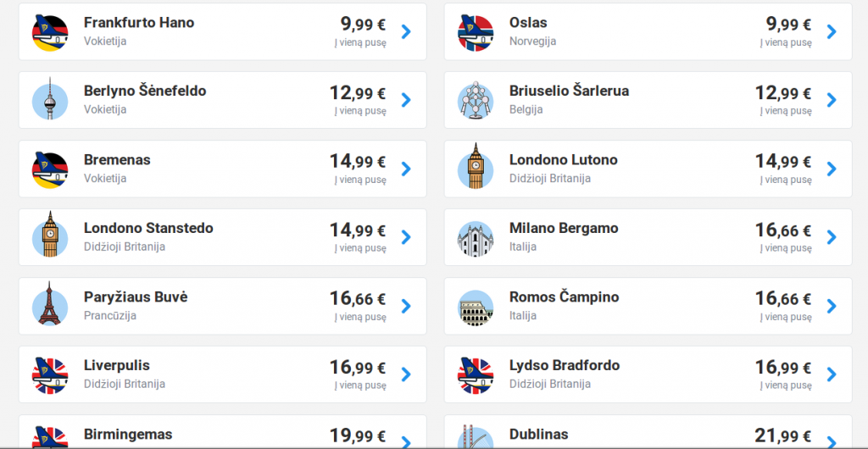Open the Londono Stanstedo chevron arrow

pyautogui.click(x=406, y=237)
